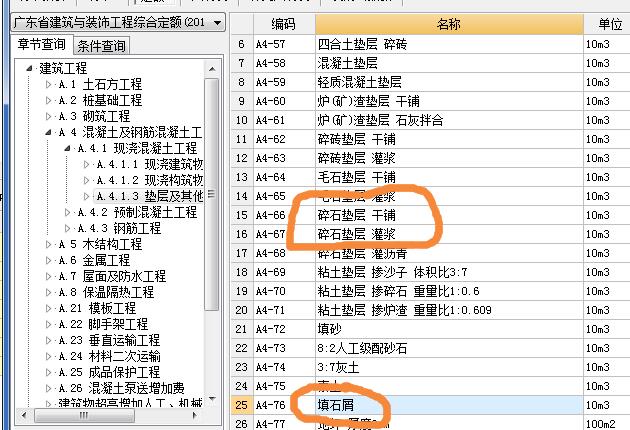Select A.4.1.3 垫层及其他 tree item
Image resolution: width=630 pixels, height=430 pixels.
pos(149,196)
